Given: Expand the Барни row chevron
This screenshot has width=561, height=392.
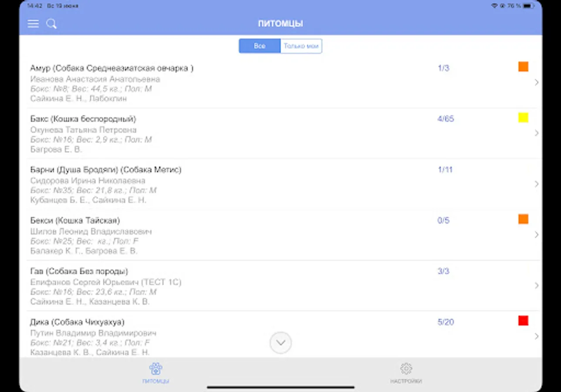Looking at the screenshot, I should pyautogui.click(x=537, y=184).
